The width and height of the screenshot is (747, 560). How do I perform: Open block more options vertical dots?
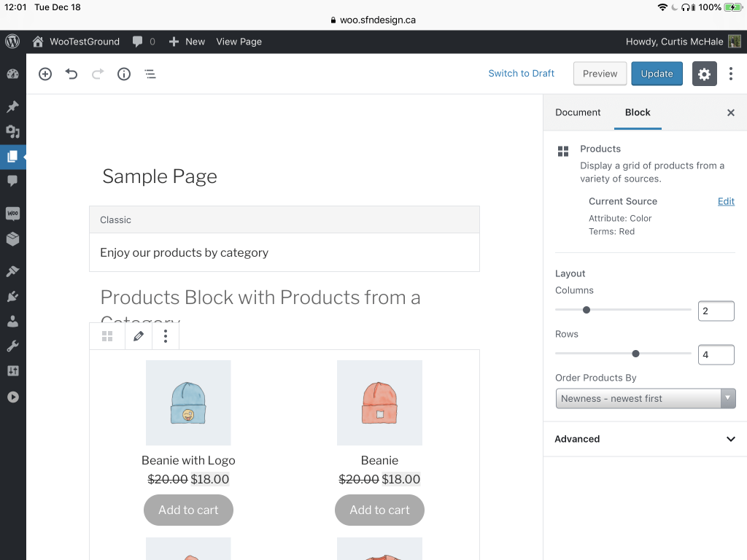pyautogui.click(x=166, y=336)
